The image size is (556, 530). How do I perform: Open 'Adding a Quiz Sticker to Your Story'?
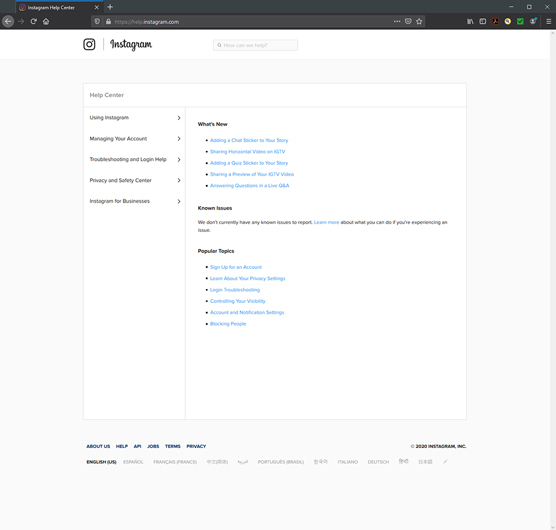coord(249,163)
